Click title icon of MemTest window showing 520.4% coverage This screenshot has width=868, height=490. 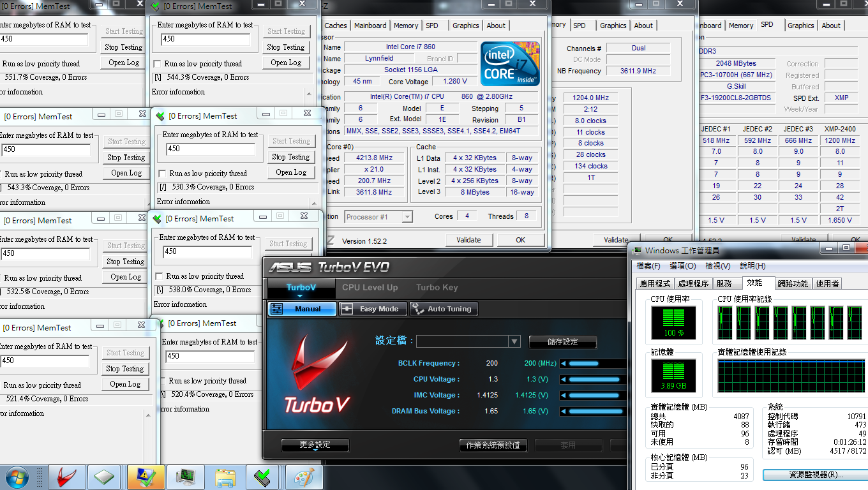(x=160, y=323)
